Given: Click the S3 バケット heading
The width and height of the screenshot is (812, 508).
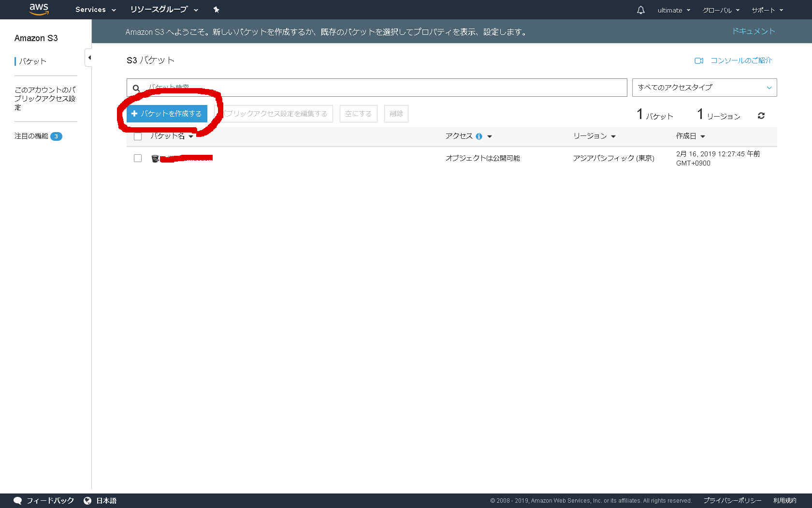Looking at the screenshot, I should click(x=150, y=60).
